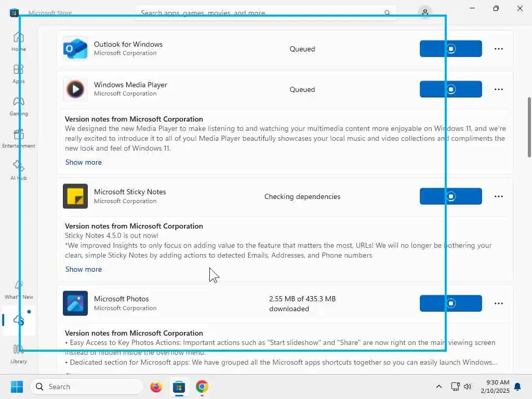Click the Microsoft Photos app icon
The width and height of the screenshot is (532, 399).
coord(75,303)
